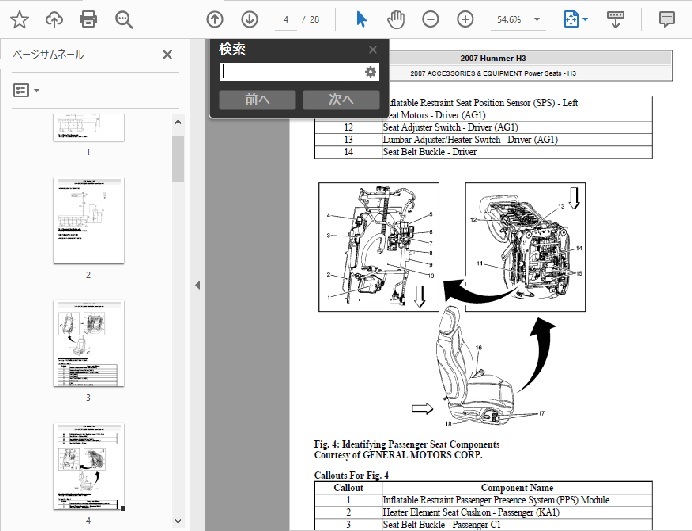
Task: Click the '2007 Hummer H3' header text
Action: [493, 58]
